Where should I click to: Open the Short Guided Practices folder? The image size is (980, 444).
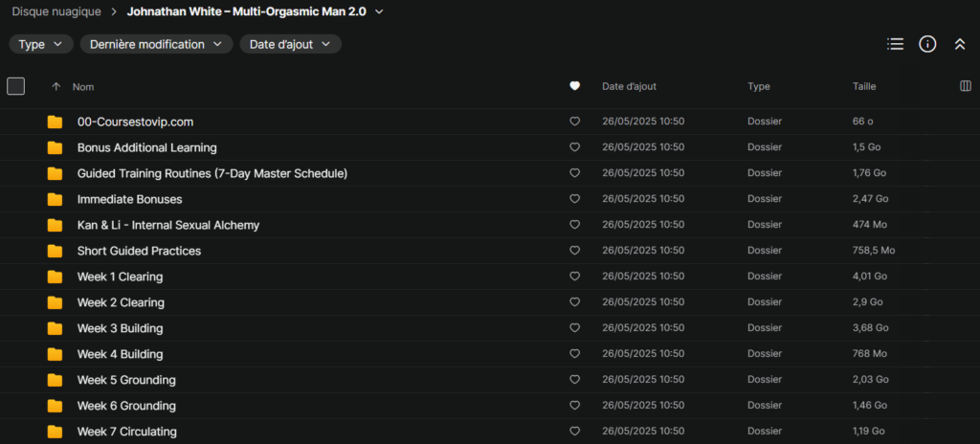tap(139, 251)
